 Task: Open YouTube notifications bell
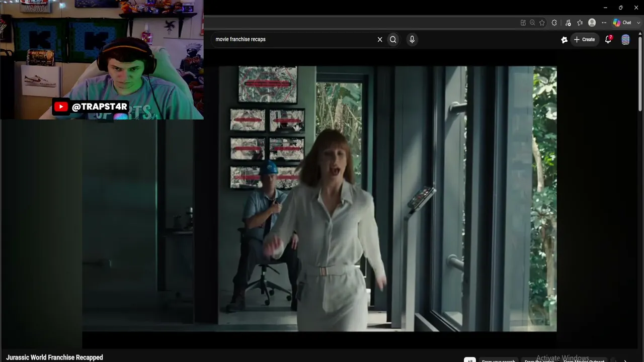coord(608,39)
